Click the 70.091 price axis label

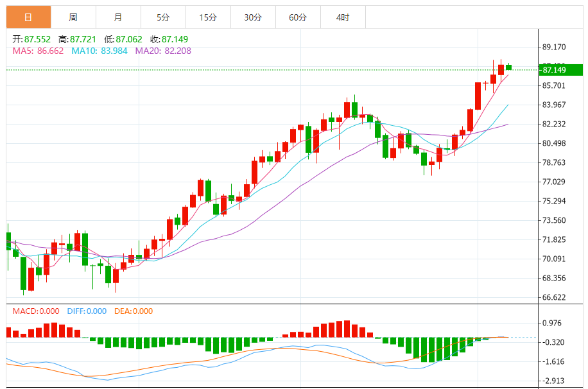[x=554, y=259]
